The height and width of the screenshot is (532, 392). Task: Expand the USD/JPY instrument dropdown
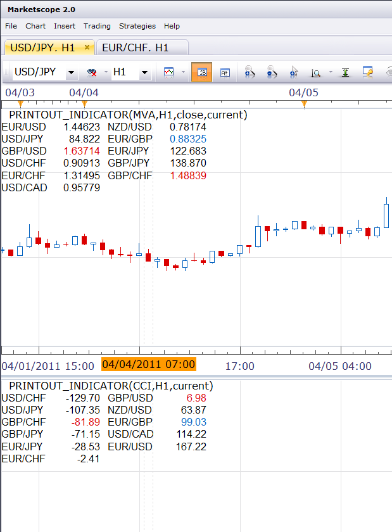(72, 72)
